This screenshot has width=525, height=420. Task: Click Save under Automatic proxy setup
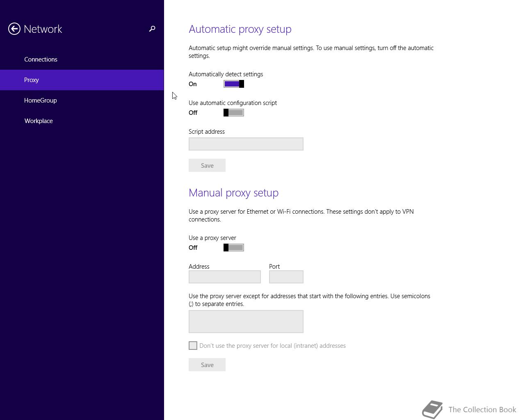coord(207,165)
